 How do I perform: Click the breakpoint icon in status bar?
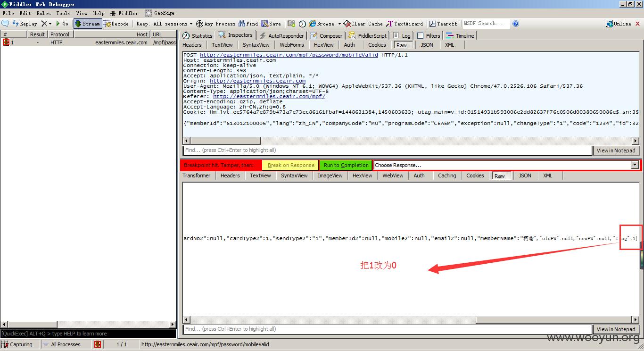pos(98,344)
